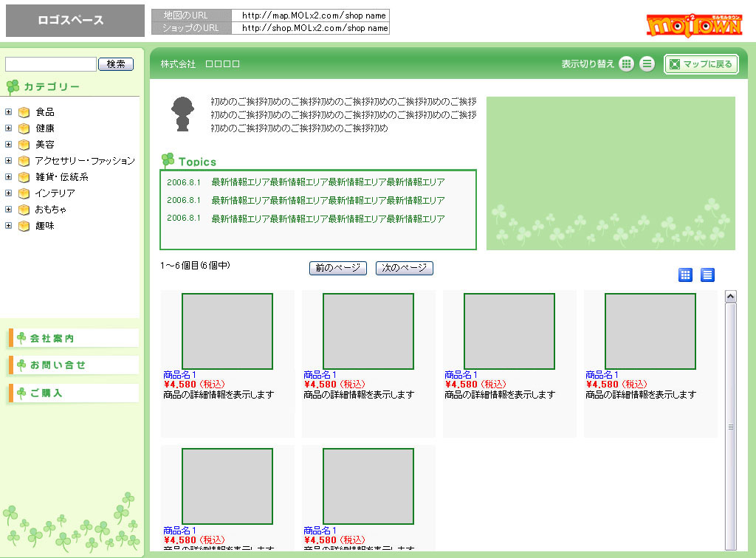Click the 健康 category box icon
The height and width of the screenshot is (558, 756).
click(x=24, y=128)
